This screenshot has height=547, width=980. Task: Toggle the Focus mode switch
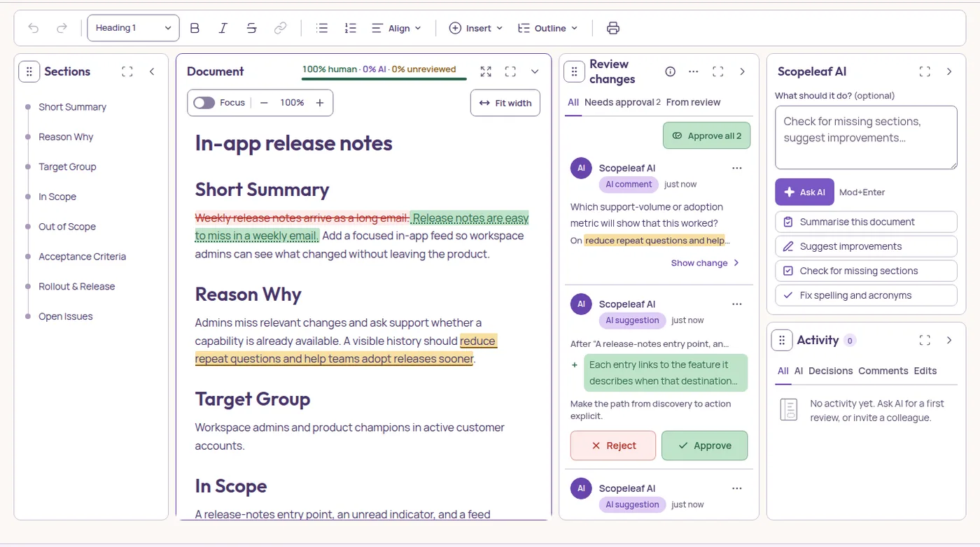204,103
